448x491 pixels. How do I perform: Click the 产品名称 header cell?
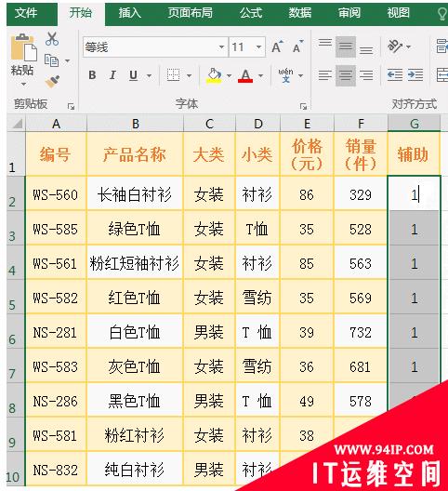(135, 154)
